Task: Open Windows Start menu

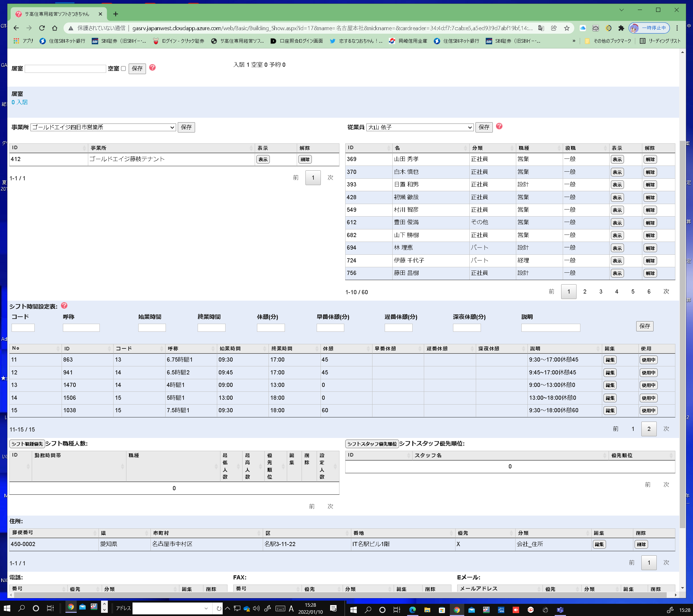Action: [7, 609]
